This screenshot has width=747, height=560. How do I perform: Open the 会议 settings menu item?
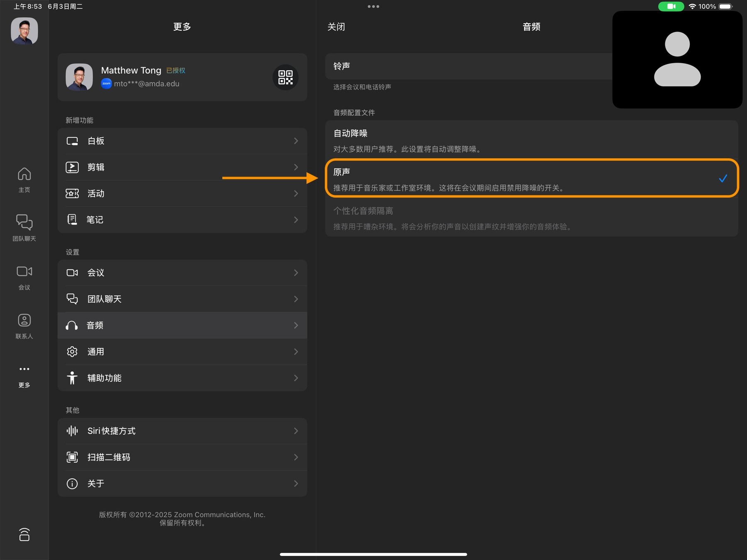coord(182,273)
